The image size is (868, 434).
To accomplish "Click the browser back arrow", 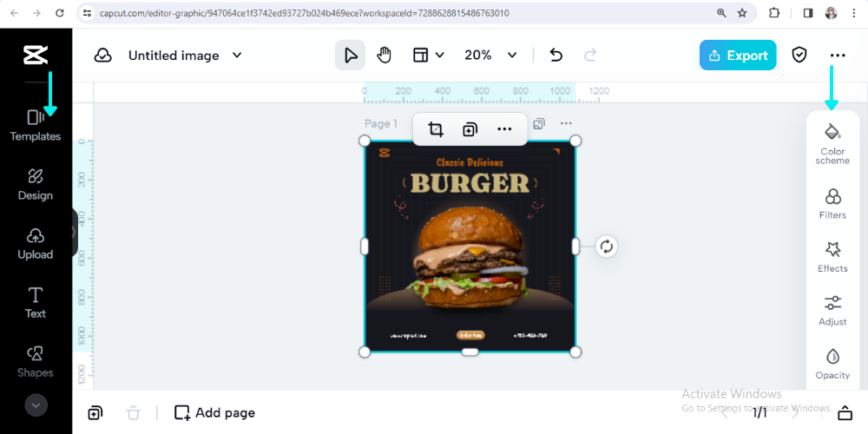I will 14,13.
